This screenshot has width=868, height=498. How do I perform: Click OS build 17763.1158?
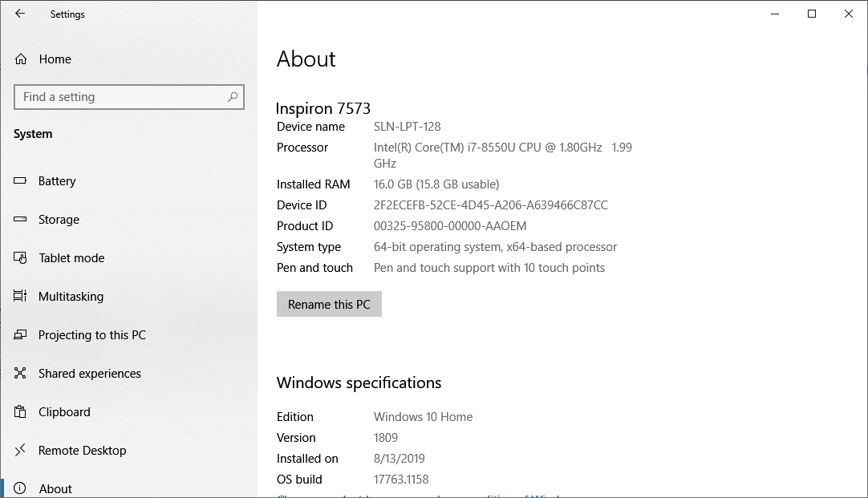(x=401, y=480)
